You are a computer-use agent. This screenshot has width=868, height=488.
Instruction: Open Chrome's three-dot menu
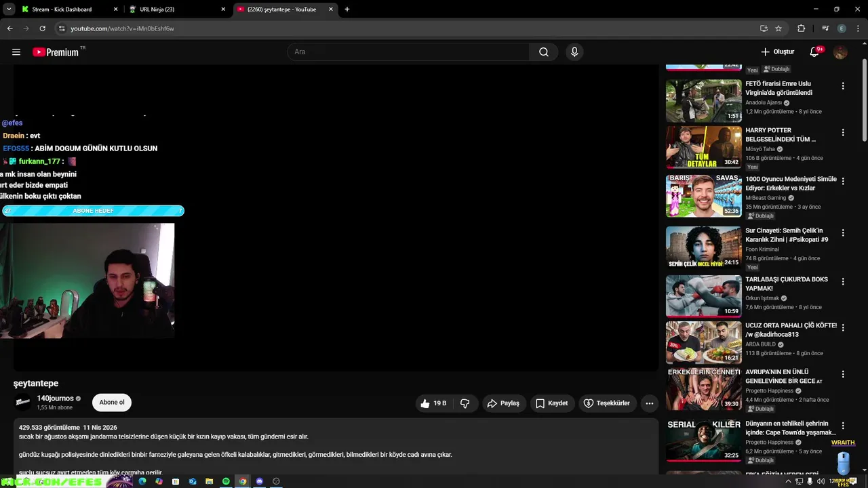click(x=858, y=28)
